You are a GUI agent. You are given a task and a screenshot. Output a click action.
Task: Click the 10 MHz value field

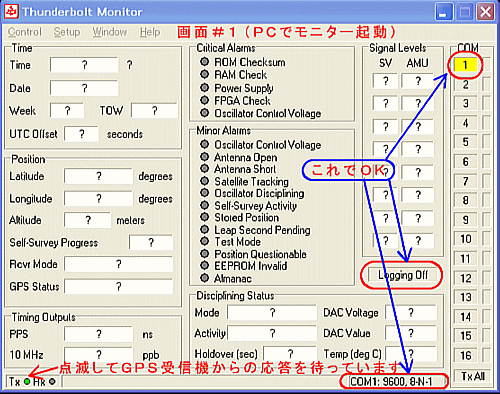coord(99,354)
